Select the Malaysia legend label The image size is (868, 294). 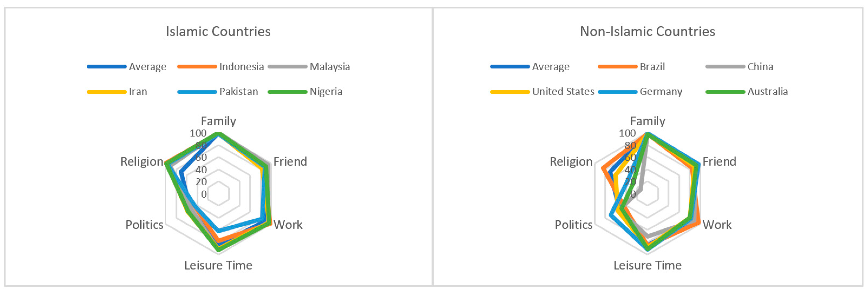330,67
